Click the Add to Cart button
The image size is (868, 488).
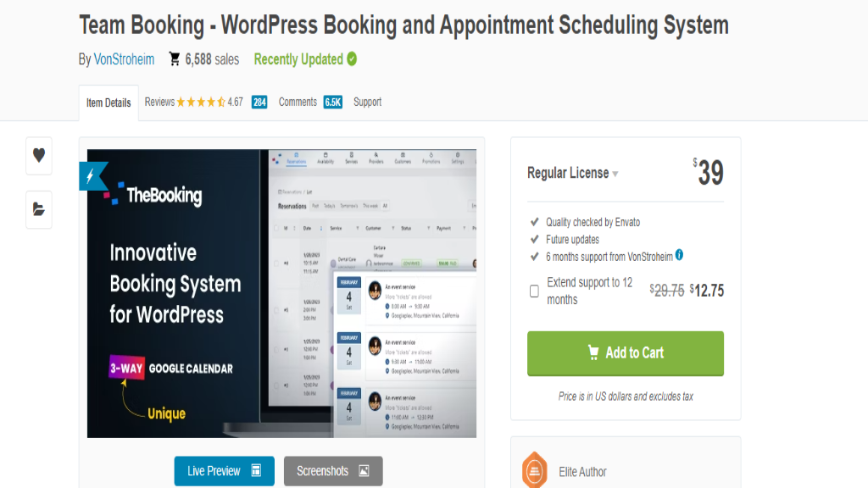pyautogui.click(x=626, y=353)
